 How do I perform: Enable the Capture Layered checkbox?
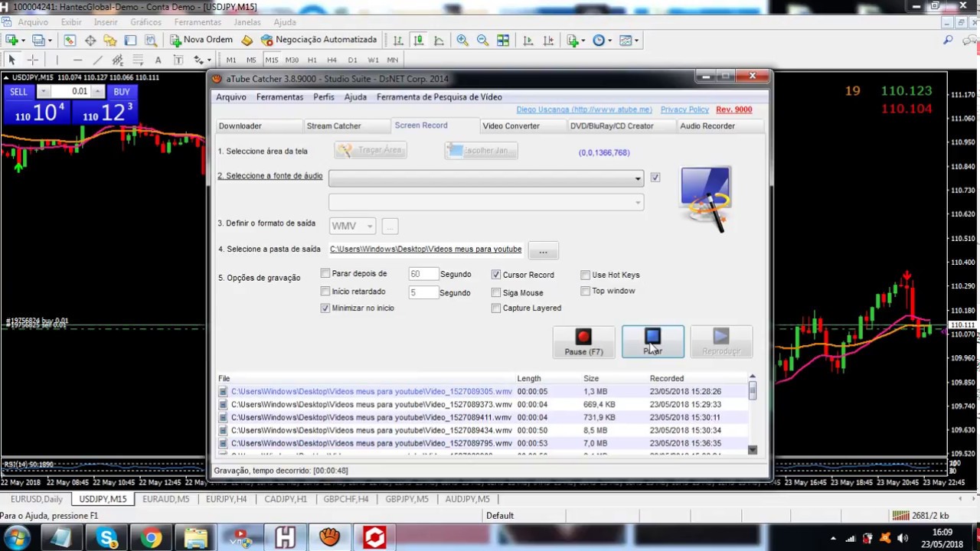coord(496,308)
